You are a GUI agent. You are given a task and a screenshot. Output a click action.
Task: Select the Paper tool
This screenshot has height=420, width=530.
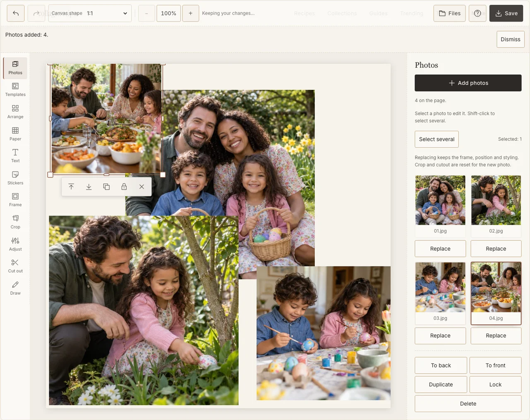[x=15, y=134]
